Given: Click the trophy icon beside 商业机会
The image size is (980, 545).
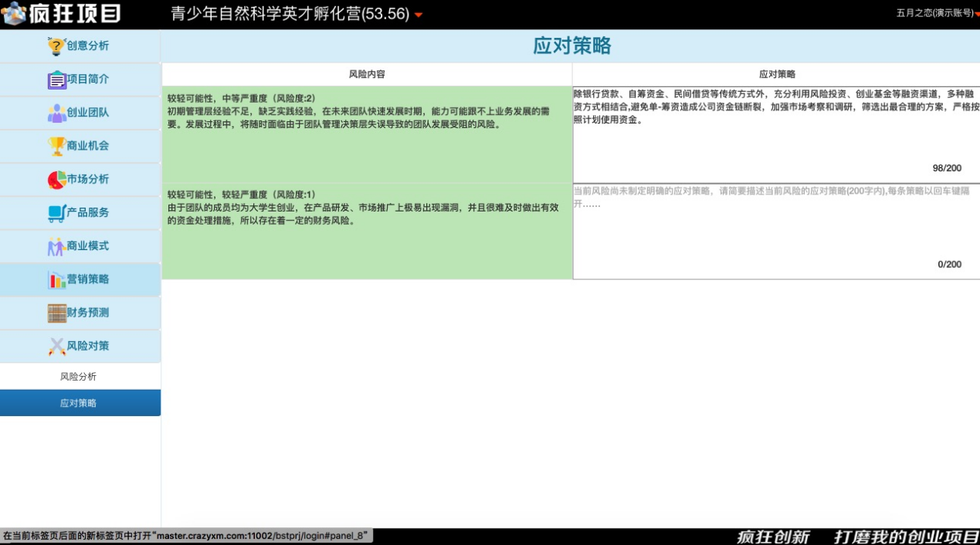Looking at the screenshot, I should coord(56,146).
